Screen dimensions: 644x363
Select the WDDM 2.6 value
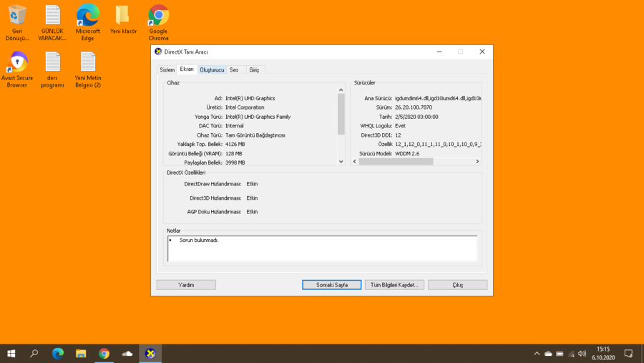coord(407,154)
